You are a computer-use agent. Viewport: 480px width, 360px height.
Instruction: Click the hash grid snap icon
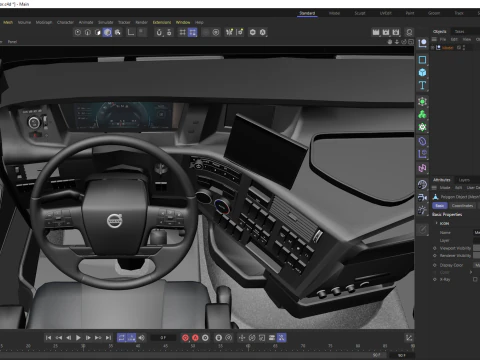[x=182, y=32]
